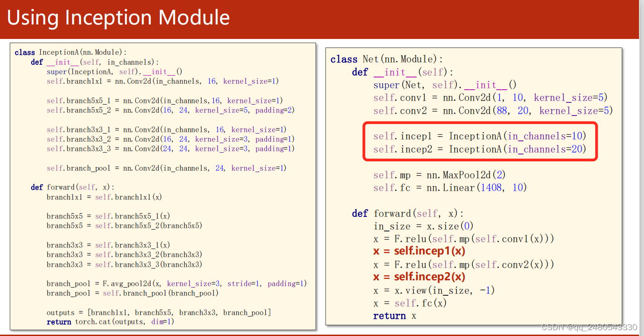Click 'branch3x3 = self.branch3x3_2(branch3x3)' line

(125, 254)
